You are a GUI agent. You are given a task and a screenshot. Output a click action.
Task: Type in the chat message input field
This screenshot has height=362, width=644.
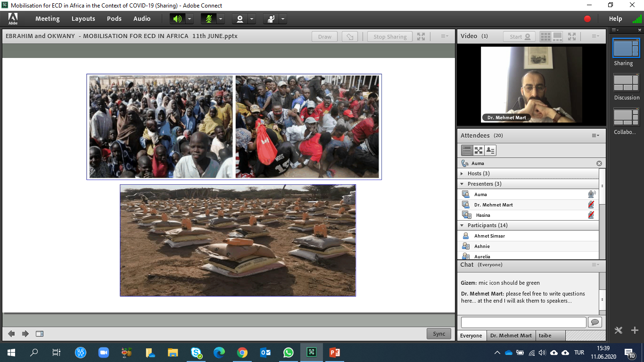pos(523,322)
